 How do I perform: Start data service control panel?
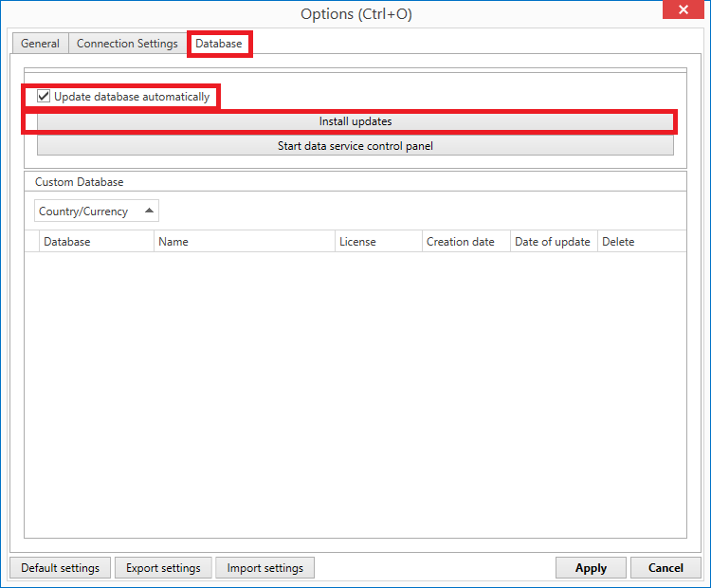click(355, 146)
